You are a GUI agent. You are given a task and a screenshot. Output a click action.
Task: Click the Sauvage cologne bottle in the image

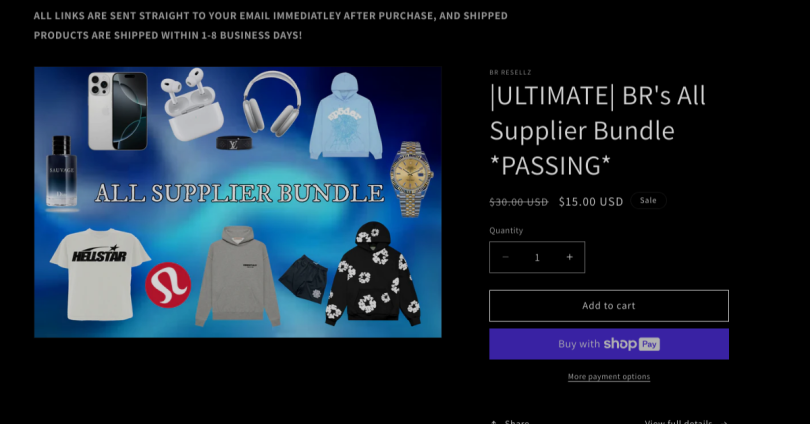61,172
